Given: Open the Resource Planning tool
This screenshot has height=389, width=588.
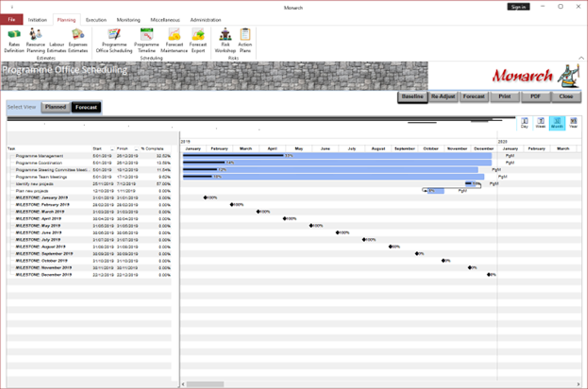Looking at the screenshot, I should tap(36, 41).
